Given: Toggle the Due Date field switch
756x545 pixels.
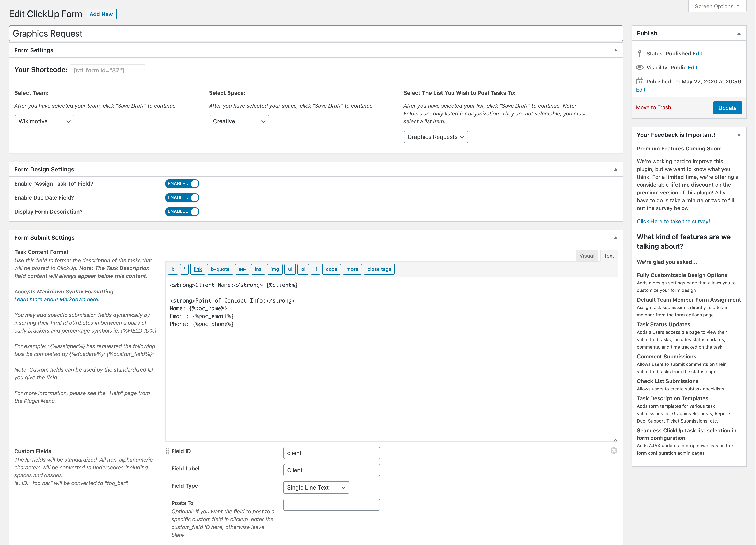Looking at the screenshot, I should pyautogui.click(x=182, y=198).
